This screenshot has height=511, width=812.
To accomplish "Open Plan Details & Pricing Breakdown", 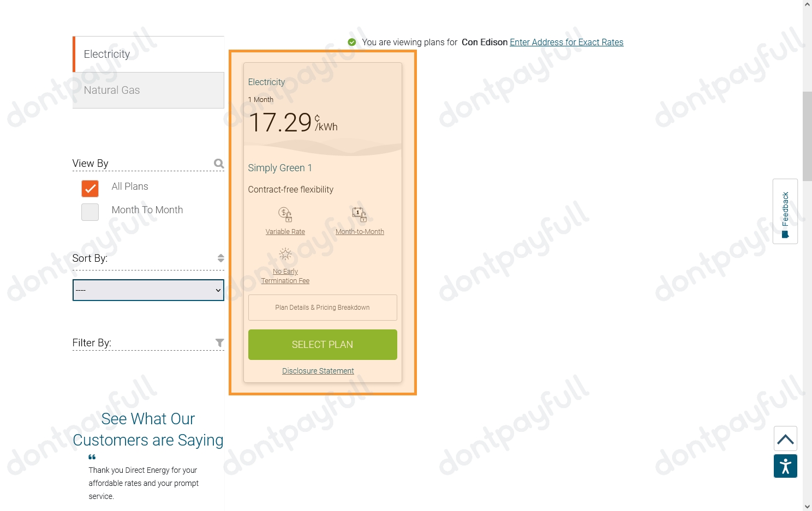I will (x=323, y=308).
